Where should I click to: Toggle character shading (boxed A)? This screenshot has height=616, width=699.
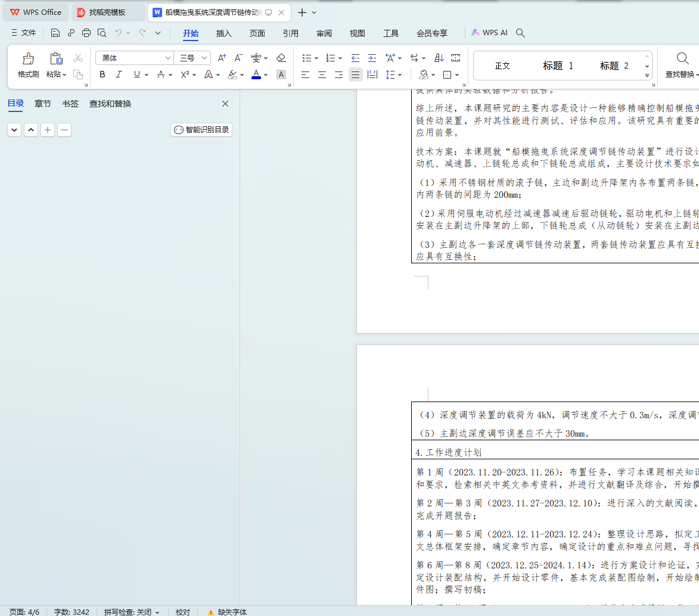[x=281, y=74]
